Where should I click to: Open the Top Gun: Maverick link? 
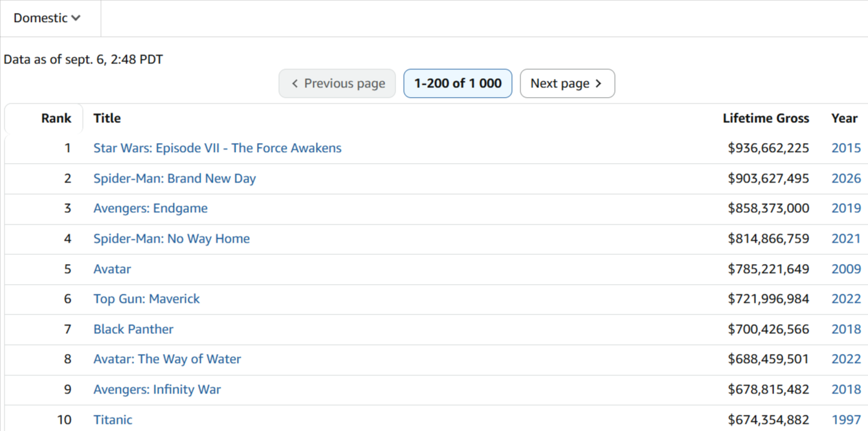[147, 299]
